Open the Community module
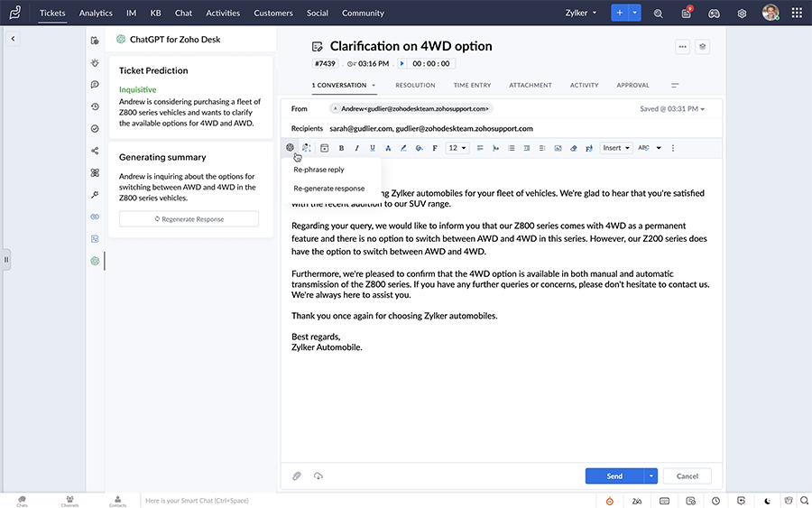Viewport: 812px width, 508px height. [363, 13]
